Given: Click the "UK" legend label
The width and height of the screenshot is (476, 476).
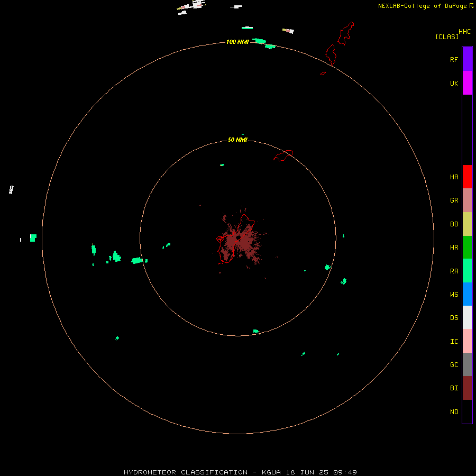Looking at the screenshot, I should click(x=454, y=84).
